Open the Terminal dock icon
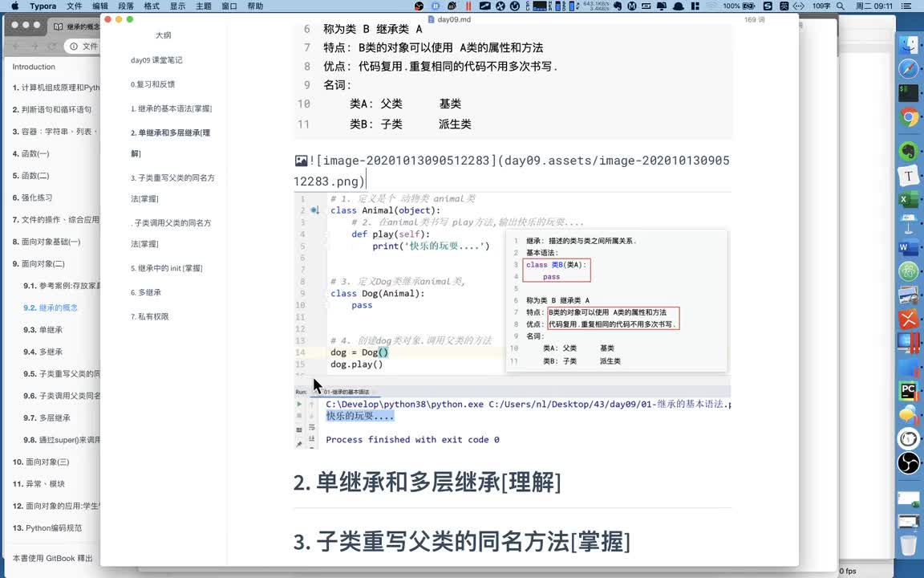This screenshot has height=578, width=924. pyautogui.click(x=908, y=92)
